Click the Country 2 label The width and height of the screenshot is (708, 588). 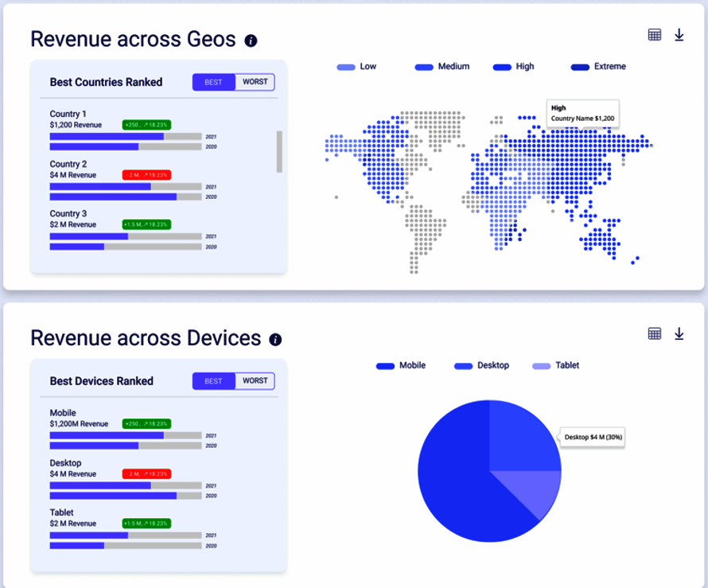point(68,164)
